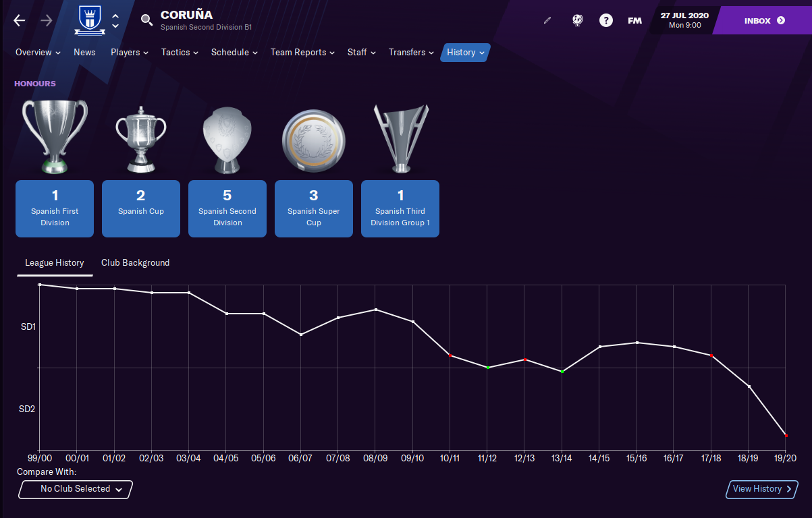Screen dimensions: 812x518
Task: Expand the Team Reports menu
Action: coord(302,52)
